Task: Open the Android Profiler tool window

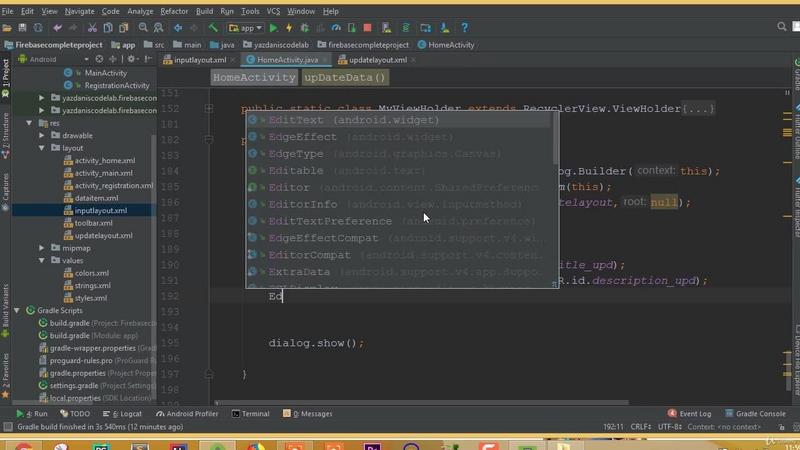Action: point(187,414)
